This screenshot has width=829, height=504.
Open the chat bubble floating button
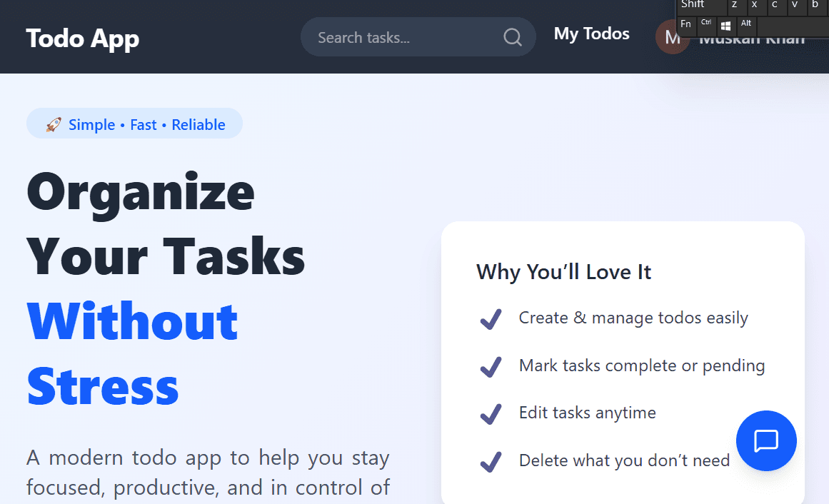(766, 440)
